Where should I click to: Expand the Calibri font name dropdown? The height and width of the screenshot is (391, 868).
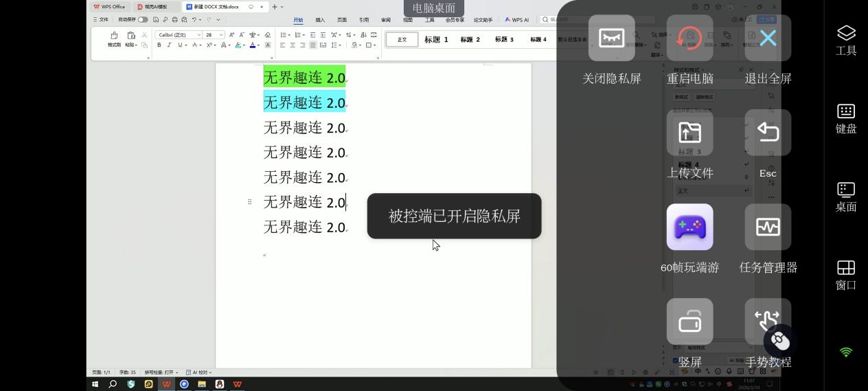[x=199, y=35]
